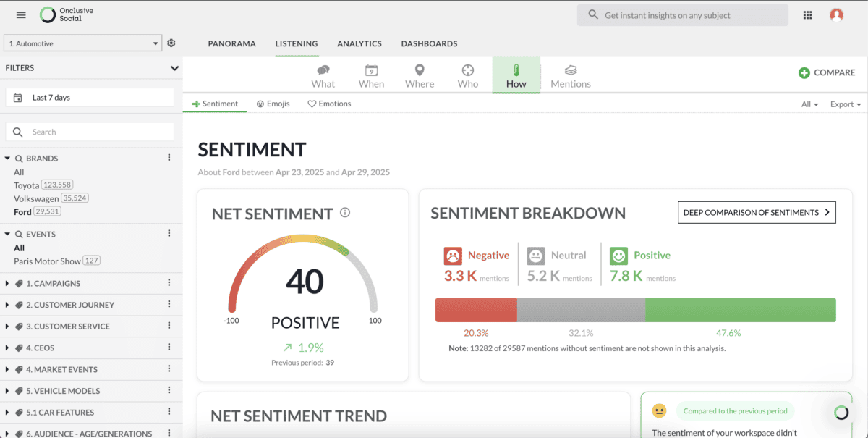Viewport: 868px width, 438px height.
Task: Collapse the Events section
Action: [7, 234]
